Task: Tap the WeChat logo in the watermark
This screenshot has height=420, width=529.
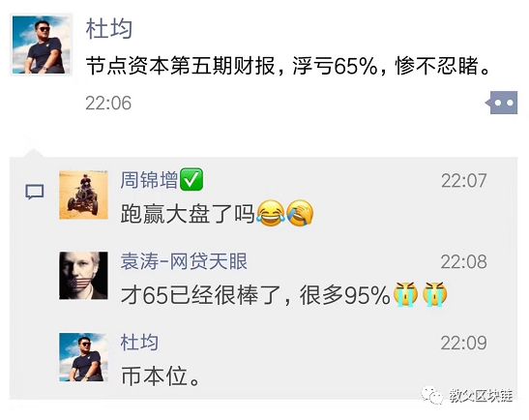Action: [x=432, y=395]
